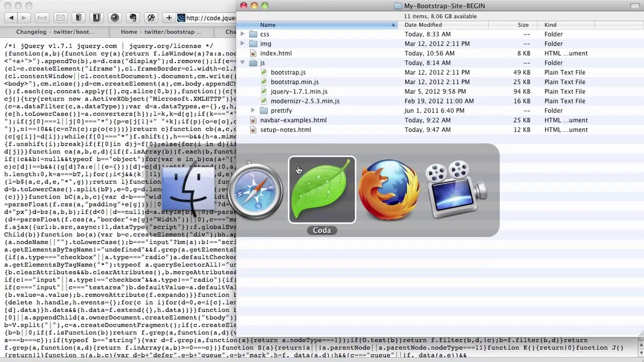This screenshot has width=644, height=362.
Task: Open the Changelog twitter/boot tab
Action: point(55,32)
